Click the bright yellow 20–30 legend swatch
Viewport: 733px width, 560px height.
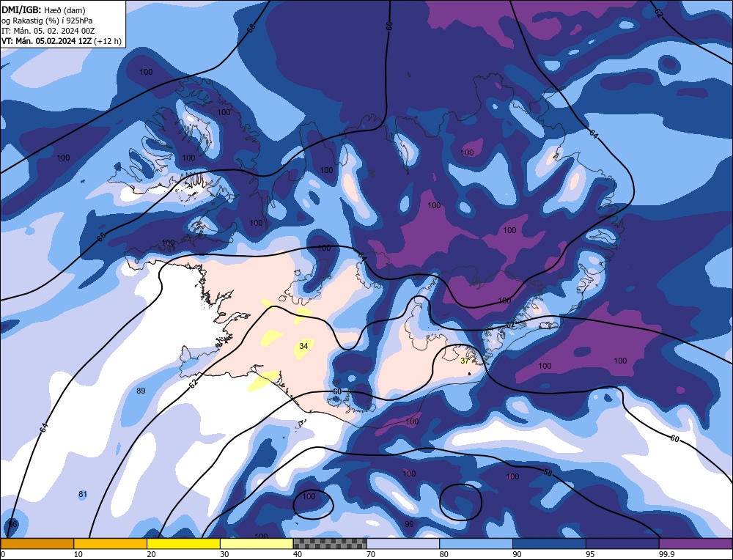click(183, 543)
